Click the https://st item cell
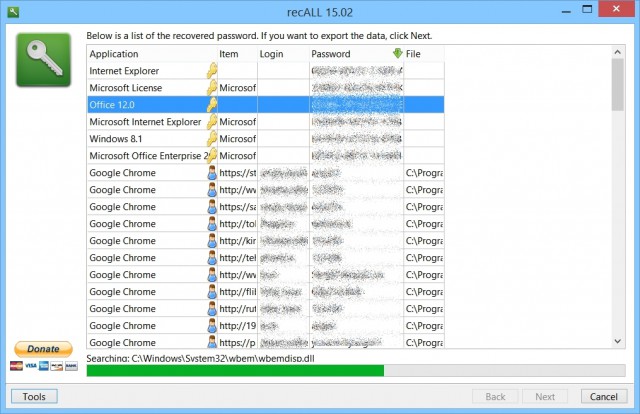This screenshot has width=640, height=414. tap(238, 173)
